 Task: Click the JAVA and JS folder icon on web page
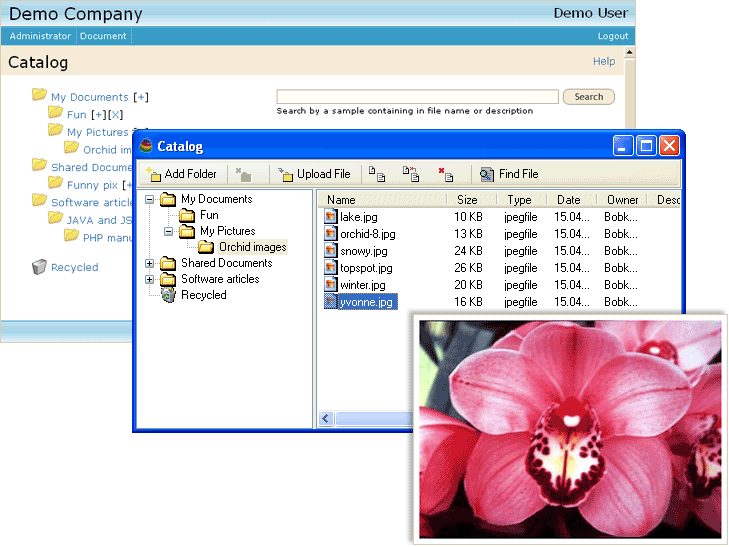[x=55, y=217]
